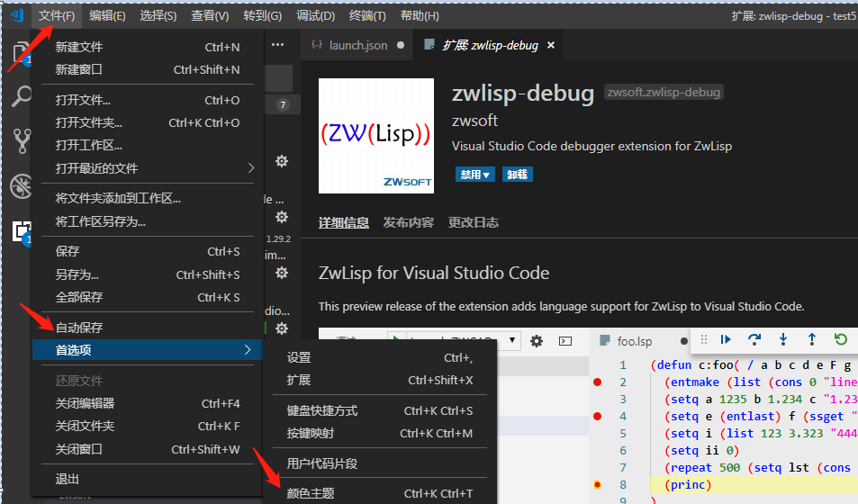Toggle the breakpoint on line 8

pos(598,484)
